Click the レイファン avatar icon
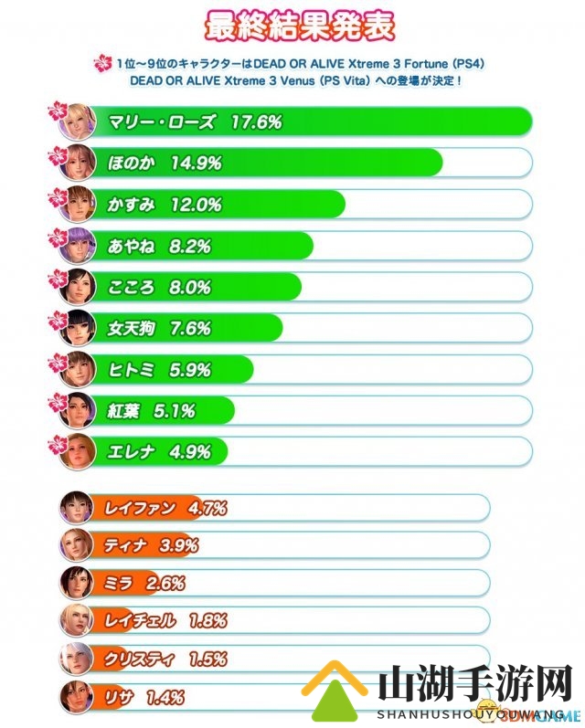Image resolution: width=585 pixels, height=728 pixels. click(77, 508)
